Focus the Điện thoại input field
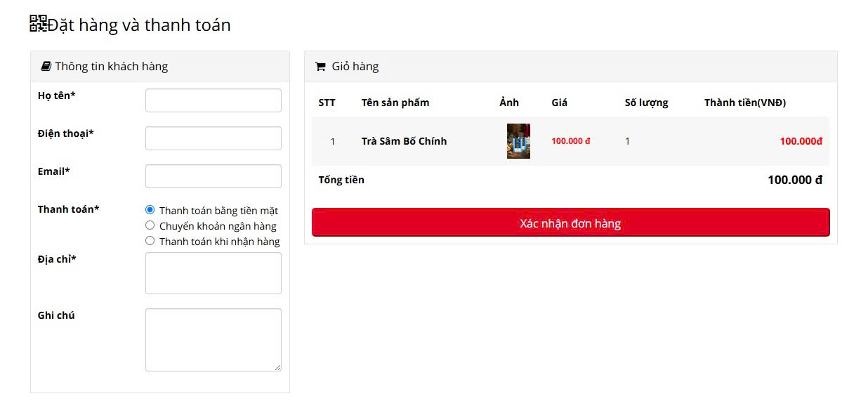 tap(213, 138)
